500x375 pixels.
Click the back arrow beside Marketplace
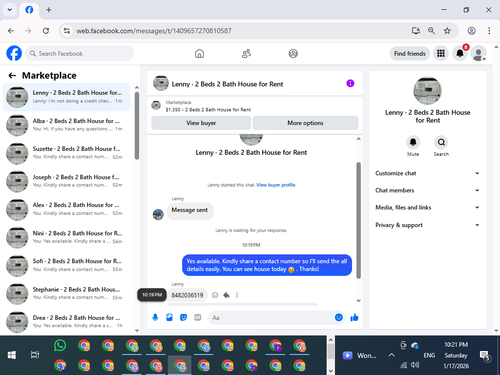pos(12,76)
